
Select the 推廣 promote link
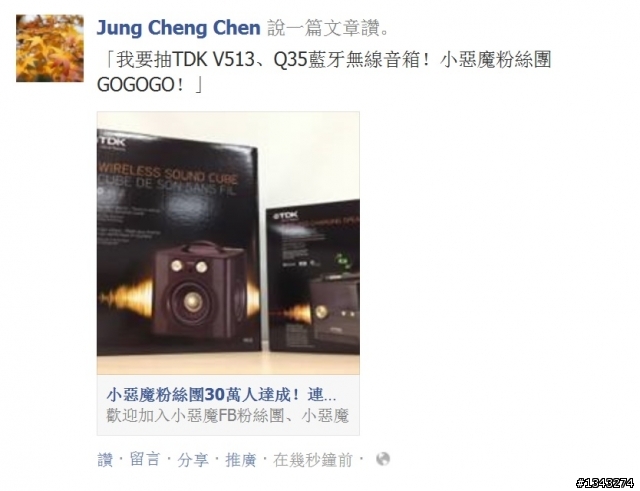[241, 460]
